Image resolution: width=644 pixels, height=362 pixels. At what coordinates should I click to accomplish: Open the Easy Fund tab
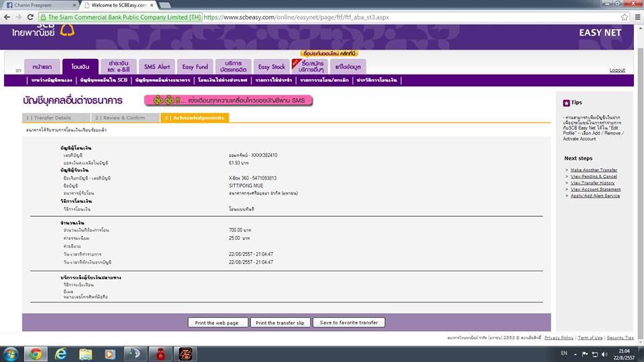[x=195, y=66]
